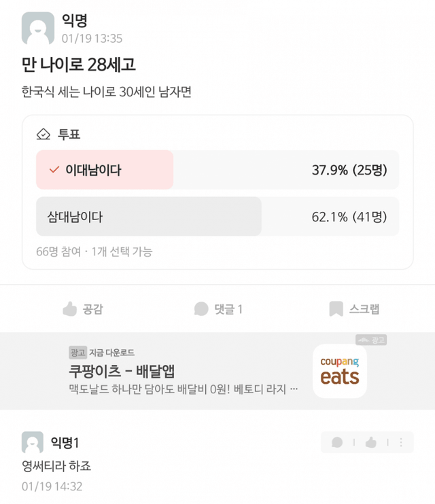Click the post author's anonymous avatar
This screenshot has height=504, width=435.
(x=38, y=29)
